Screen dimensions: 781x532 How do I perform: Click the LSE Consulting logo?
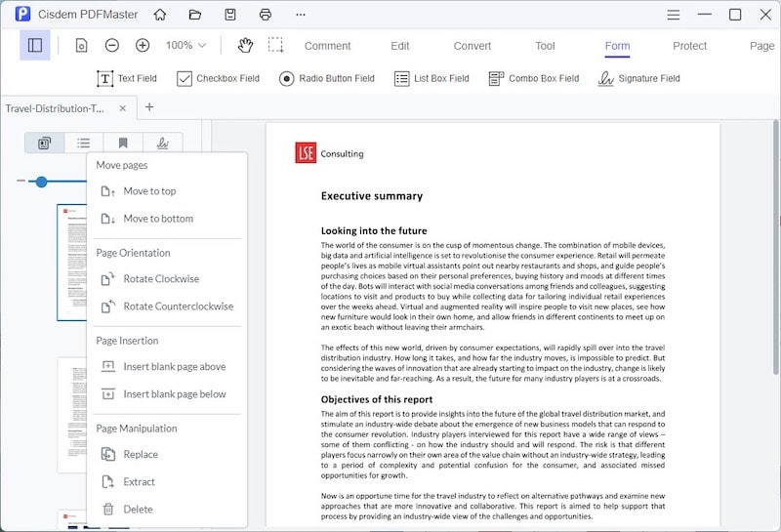tap(329, 153)
